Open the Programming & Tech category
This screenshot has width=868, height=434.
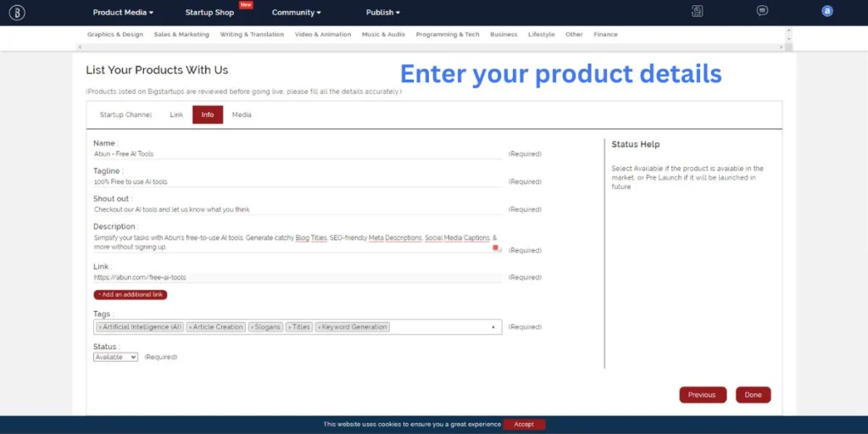coord(448,34)
